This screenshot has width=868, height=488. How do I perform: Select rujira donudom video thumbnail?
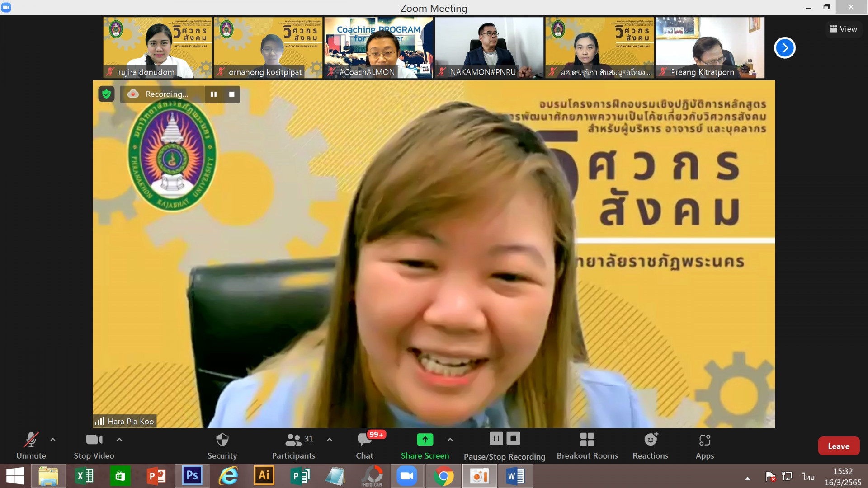[157, 48]
